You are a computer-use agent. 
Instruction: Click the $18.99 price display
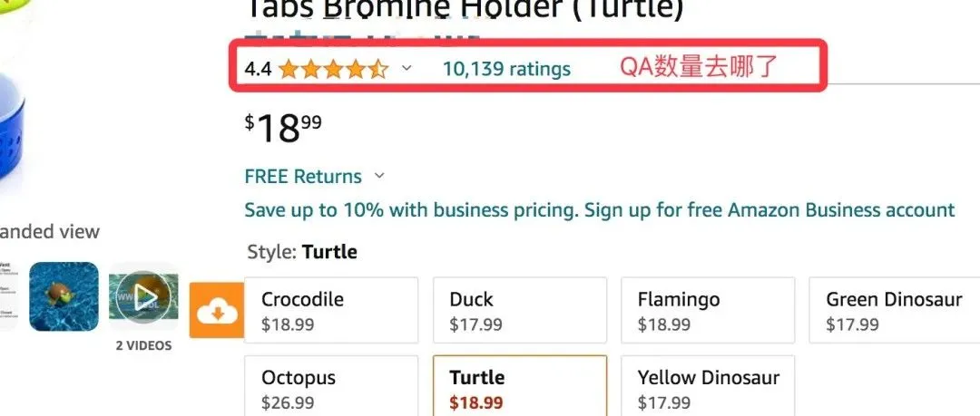tap(283, 129)
